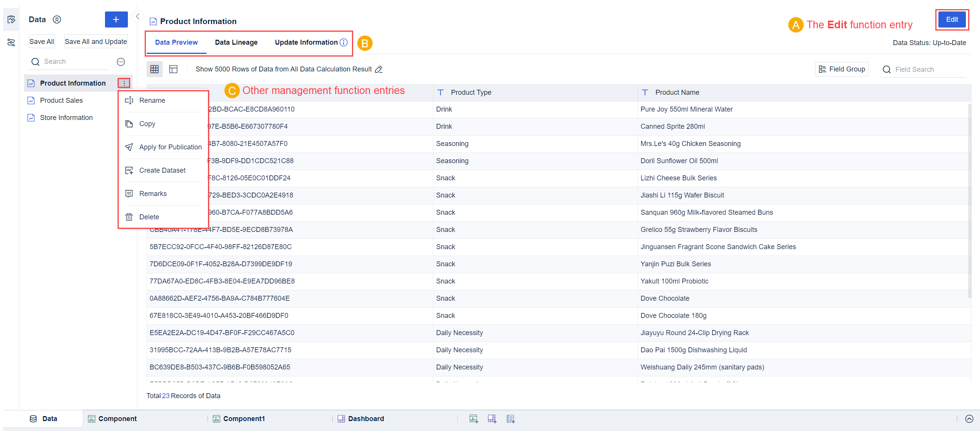Viewport: 980px width, 431px height.
Task: Click the add report icon in bottom bar
Action: 510,418
